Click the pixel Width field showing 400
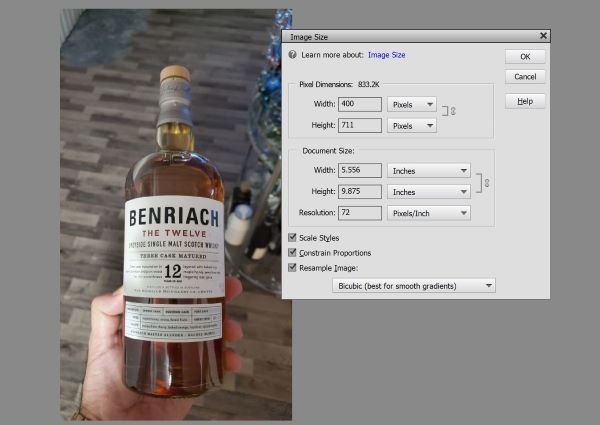Screen dimensions: 600x425 point(360,104)
